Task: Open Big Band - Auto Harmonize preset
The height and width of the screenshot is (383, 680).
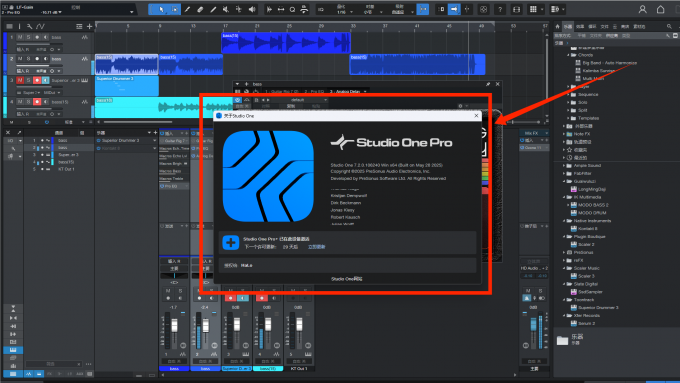Action: click(x=610, y=63)
